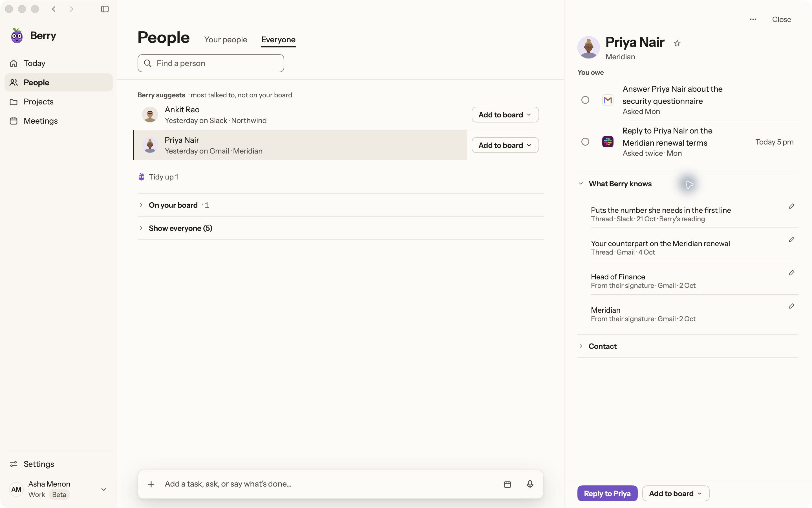Edit the 'Your counterpart on the Meridian renewal' note
The height and width of the screenshot is (508, 812).
pyautogui.click(x=791, y=239)
